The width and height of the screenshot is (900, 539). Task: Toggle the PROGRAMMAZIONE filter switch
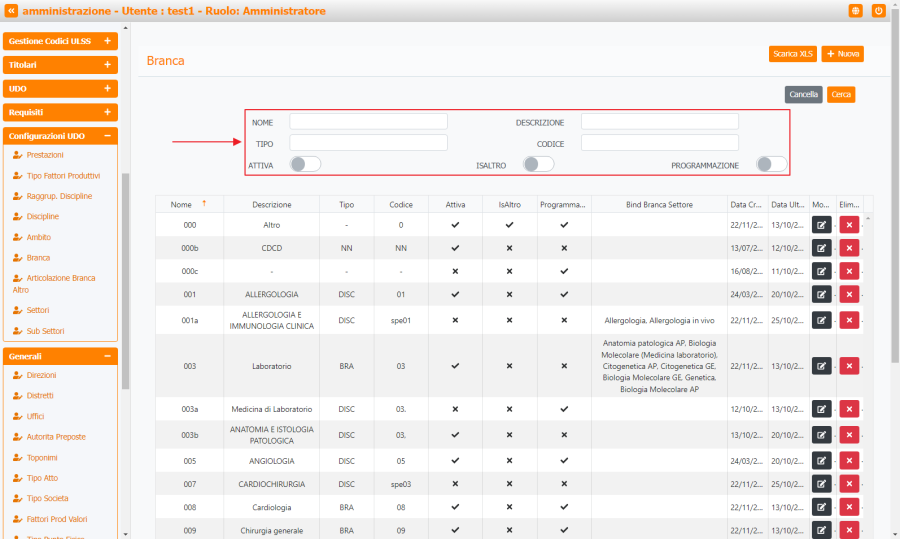point(771,164)
